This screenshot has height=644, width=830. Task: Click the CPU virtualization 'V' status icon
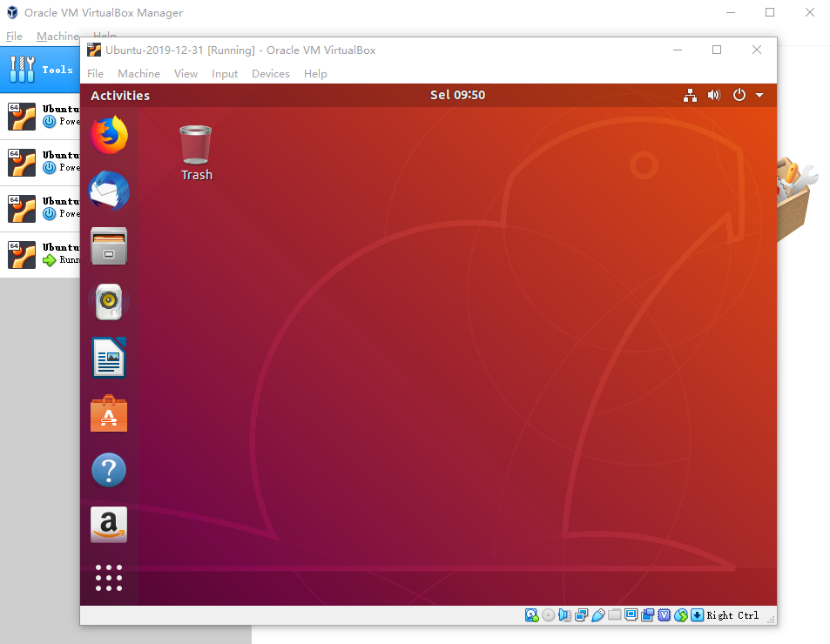point(665,615)
